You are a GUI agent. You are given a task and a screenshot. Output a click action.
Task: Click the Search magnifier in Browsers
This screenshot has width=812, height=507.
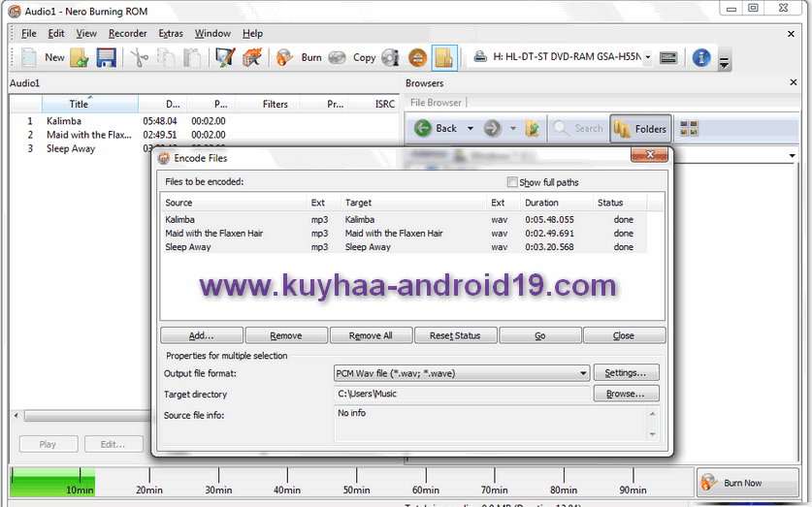(578, 128)
